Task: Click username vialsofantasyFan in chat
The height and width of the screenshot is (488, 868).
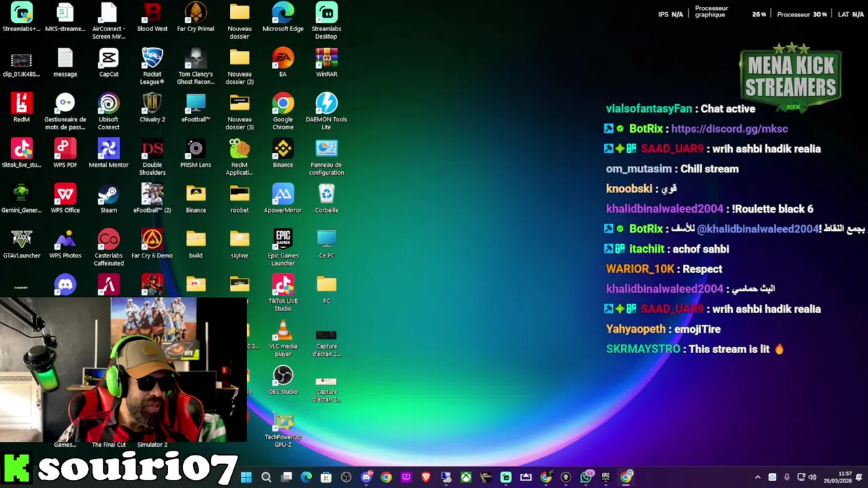Action: 649,109
